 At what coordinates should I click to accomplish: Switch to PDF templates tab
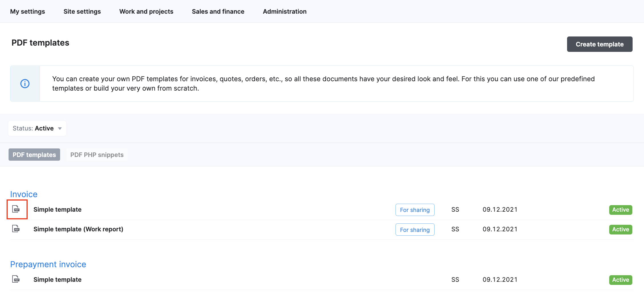[34, 155]
